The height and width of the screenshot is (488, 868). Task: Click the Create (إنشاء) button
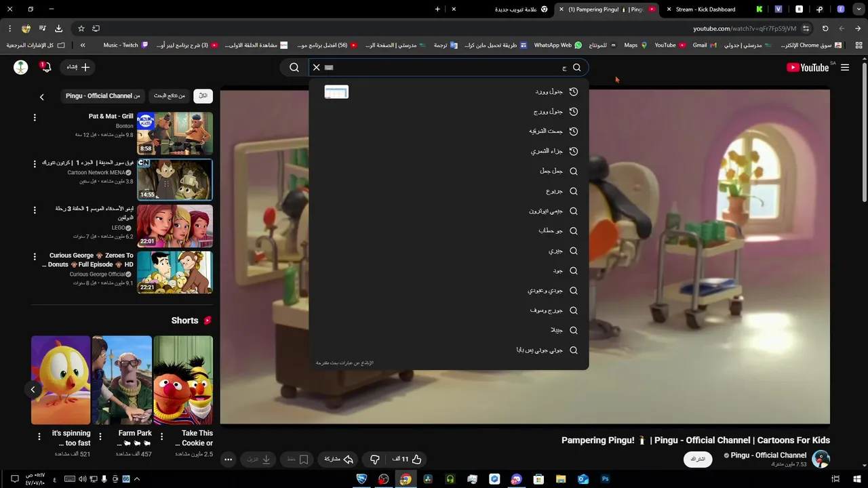coord(78,67)
